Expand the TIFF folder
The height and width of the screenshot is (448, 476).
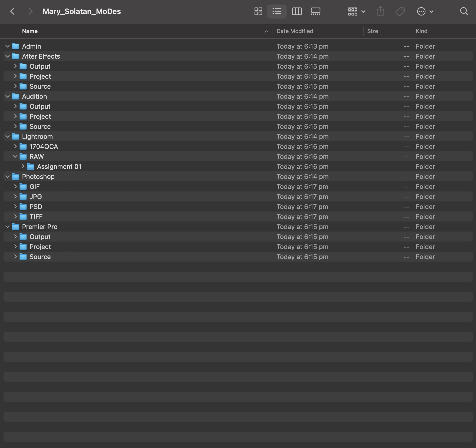click(x=15, y=216)
